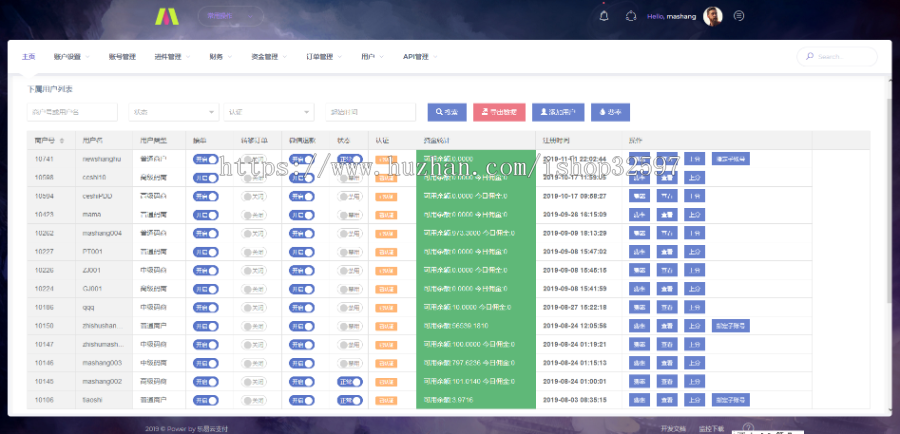Click the circular refresh icon beside the bell

pos(631,16)
